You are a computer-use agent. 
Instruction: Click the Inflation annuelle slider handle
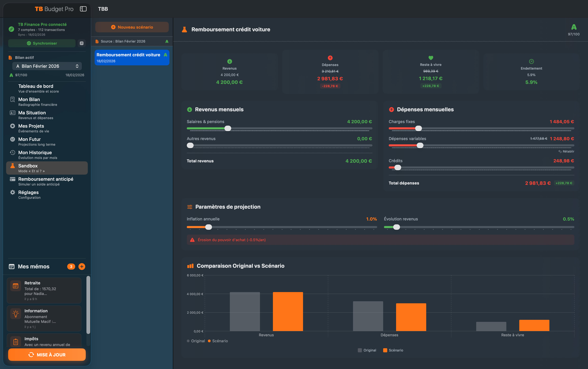[x=209, y=227]
